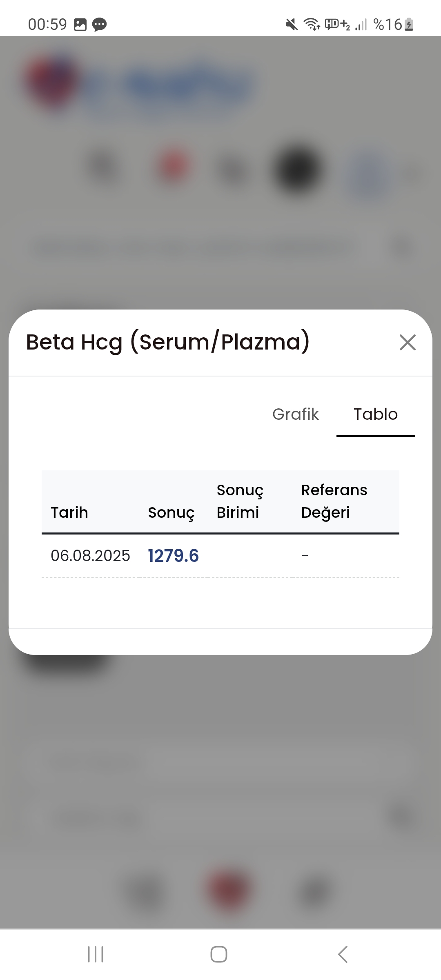
Task: Select the Tablo tab
Action: tap(376, 414)
